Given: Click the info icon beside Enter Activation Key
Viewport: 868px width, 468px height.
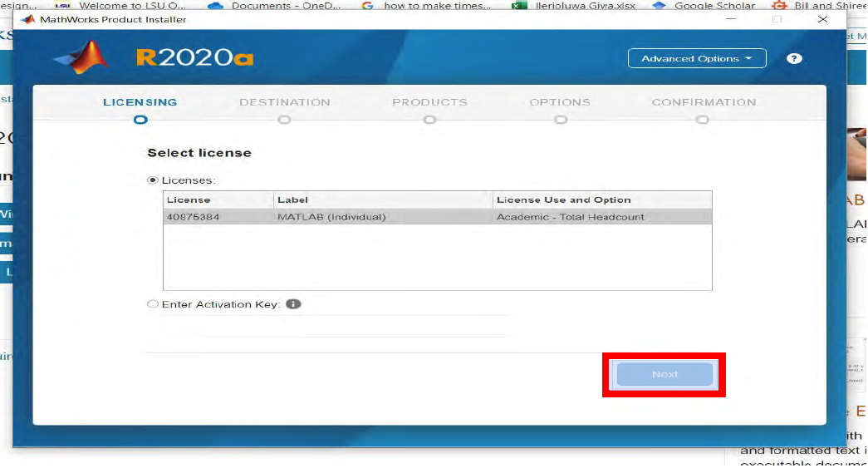Looking at the screenshot, I should coord(293,304).
